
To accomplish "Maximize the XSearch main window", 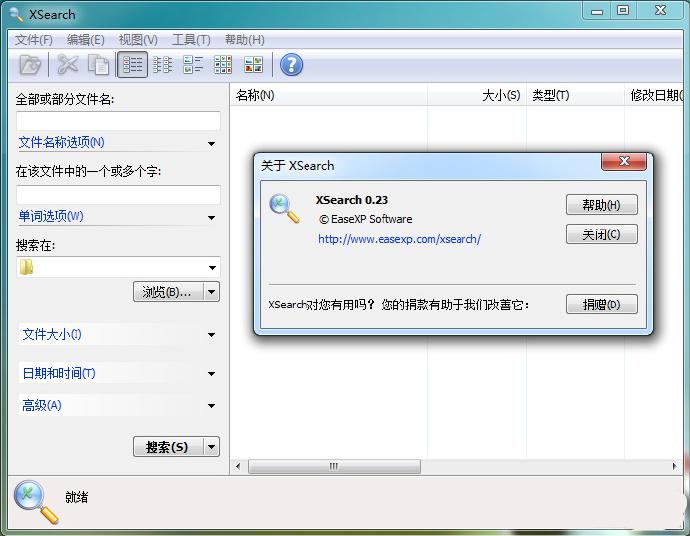I will pyautogui.click(x=623, y=11).
